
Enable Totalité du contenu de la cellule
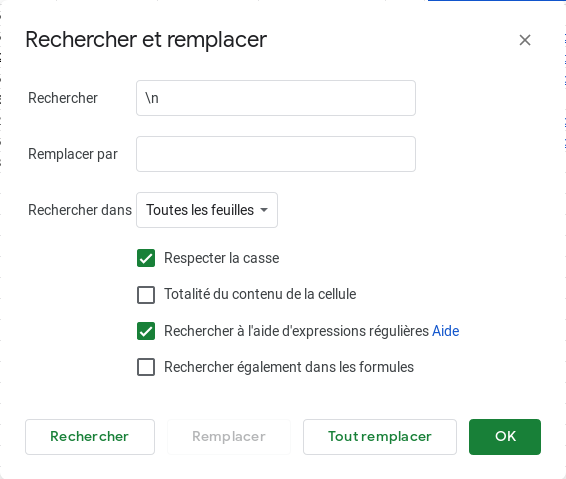tap(146, 295)
